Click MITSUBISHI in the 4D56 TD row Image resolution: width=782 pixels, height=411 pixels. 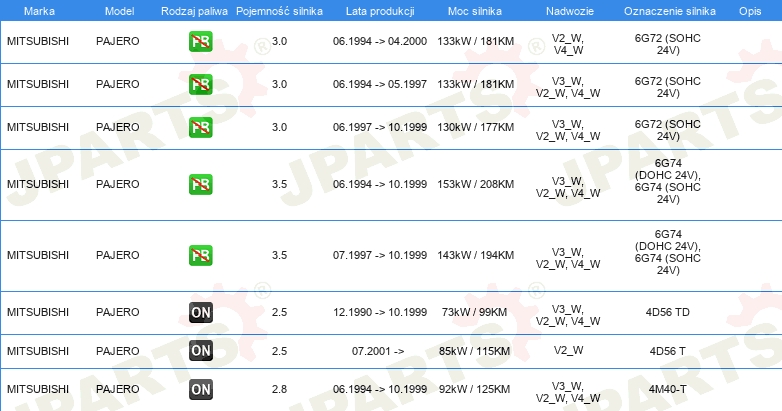click(x=38, y=312)
